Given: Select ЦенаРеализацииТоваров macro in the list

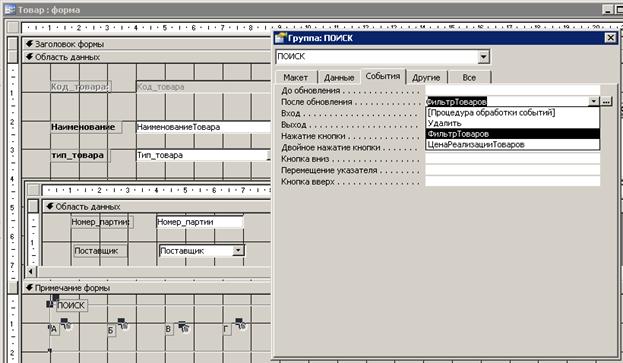Looking at the screenshot, I should pyautogui.click(x=513, y=145).
